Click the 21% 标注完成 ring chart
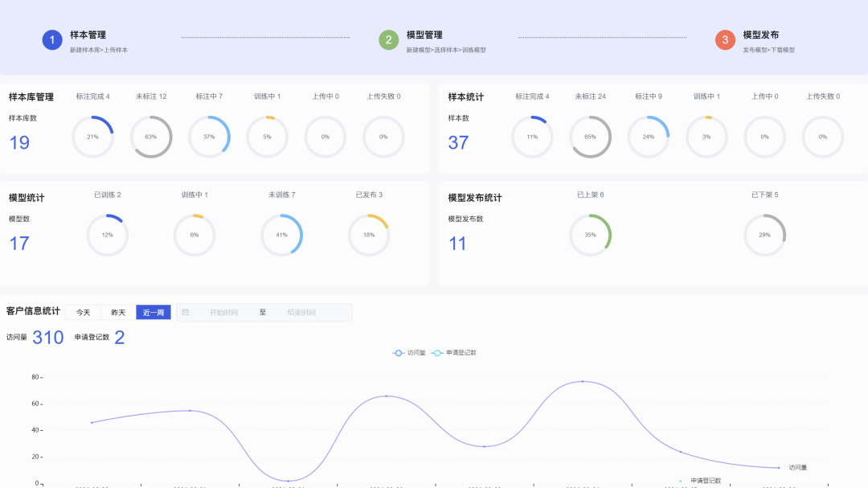 [x=93, y=137]
